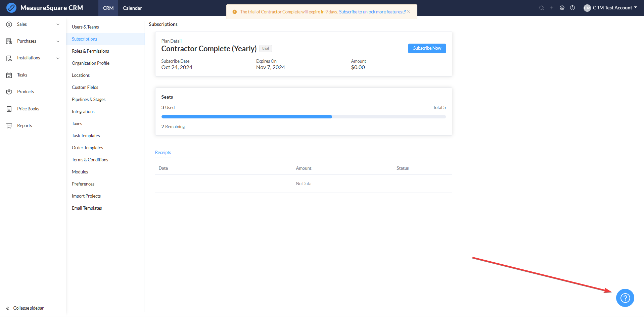Open Pipelines & Stages settings
This screenshot has height=317, width=644.
tap(105, 100)
